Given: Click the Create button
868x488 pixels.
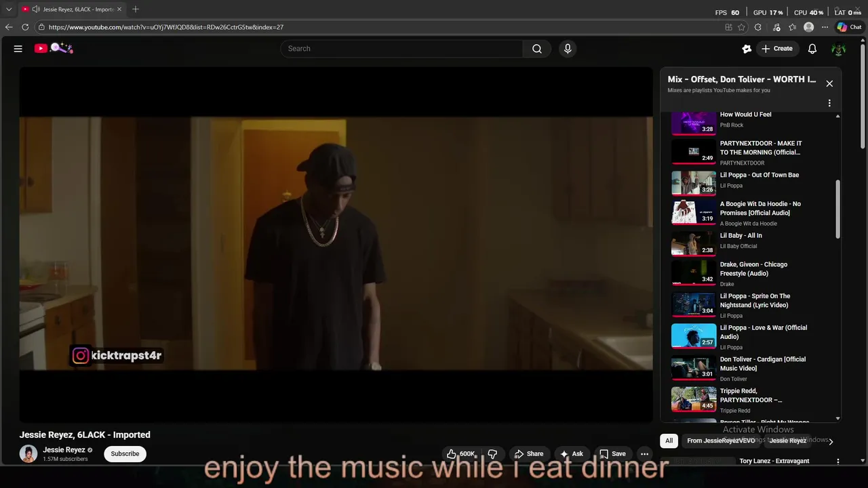Looking at the screenshot, I should (x=777, y=49).
